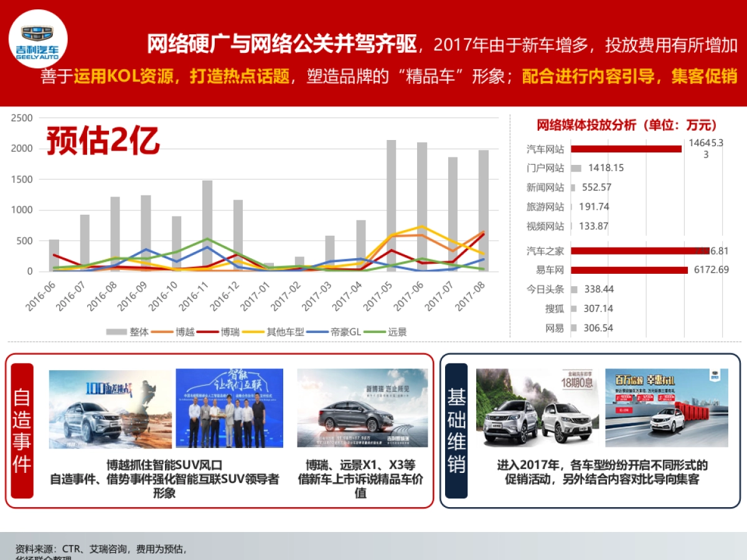Click the red 易车网 bar
Screen dimensions: 747x560
pos(629,270)
